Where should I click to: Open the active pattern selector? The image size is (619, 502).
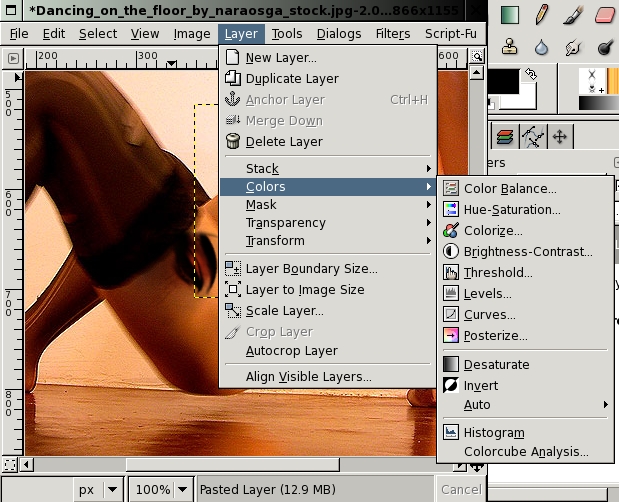tap(613, 81)
